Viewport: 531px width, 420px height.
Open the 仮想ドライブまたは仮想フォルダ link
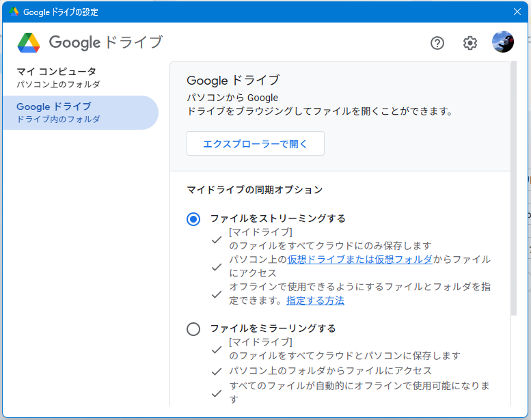click(x=359, y=260)
